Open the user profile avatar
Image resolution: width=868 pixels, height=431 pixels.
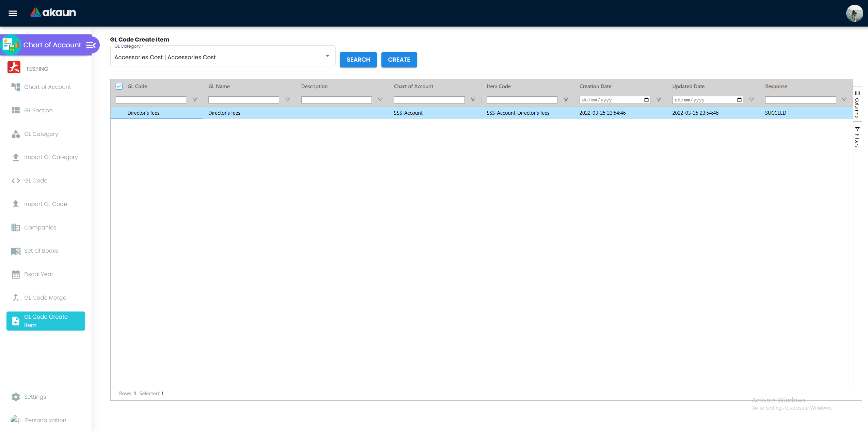click(854, 13)
